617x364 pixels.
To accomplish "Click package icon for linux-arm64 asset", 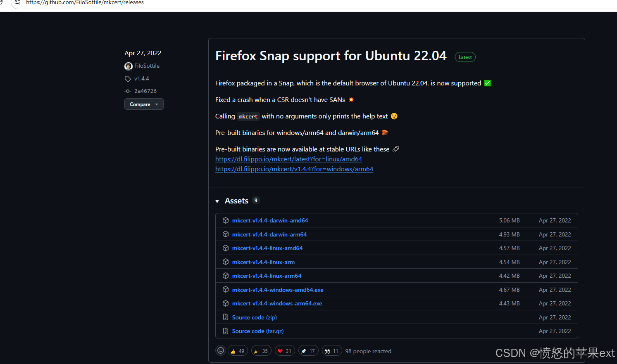I will (x=226, y=276).
